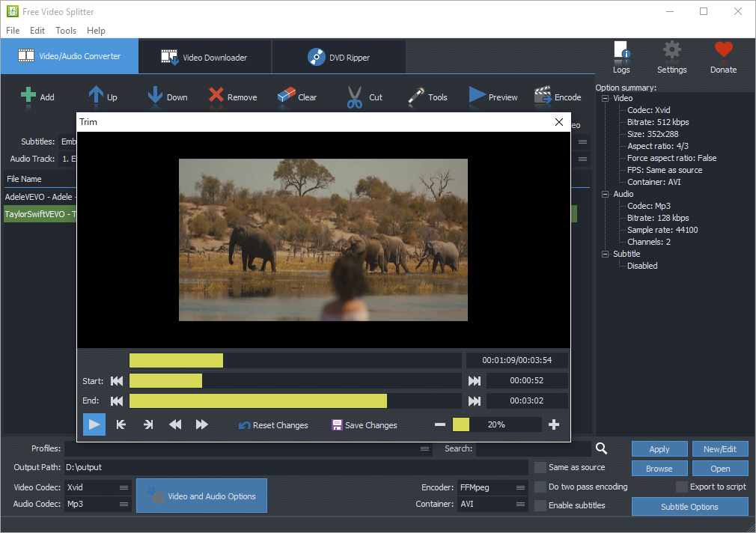Viewport: 756px width, 533px height.
Task: Click the Start trim slider bar
Action: pos(296,380)
